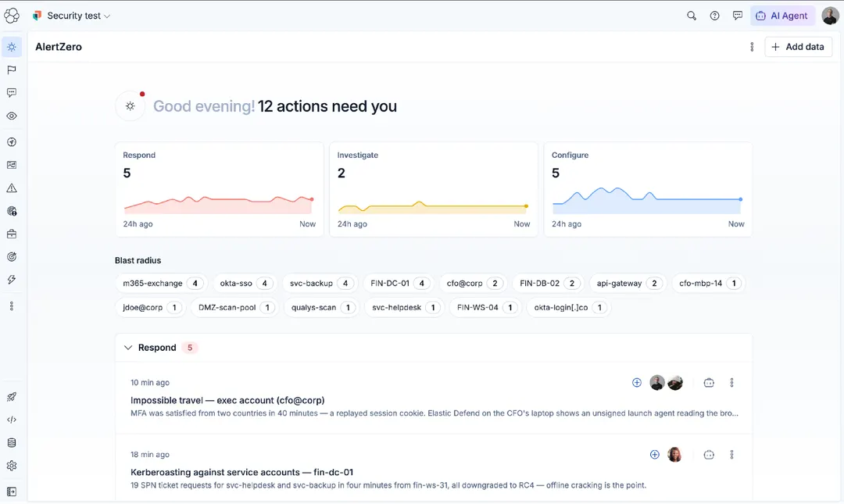Select the okta-login[.]co blast radius chip
The width and height of the screenshot is (844, 504).
[568, 307]
